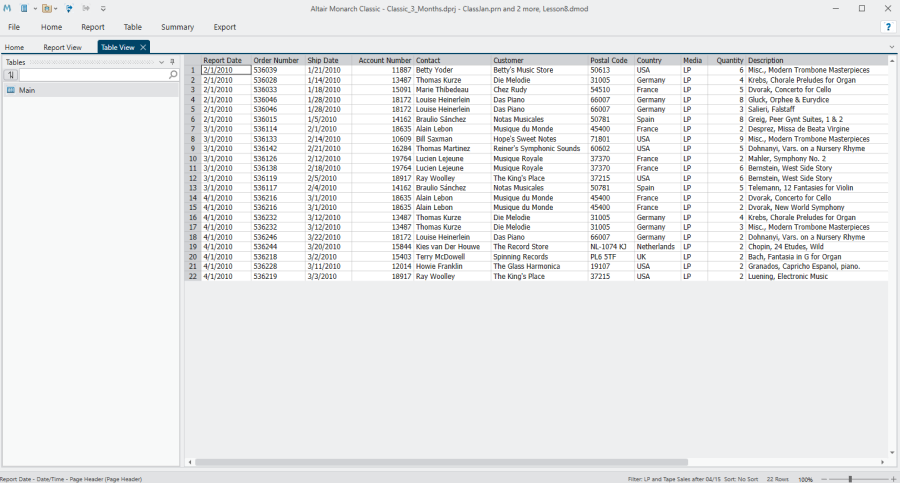Expand the ribbon chevron at far right

coord(891,47)
